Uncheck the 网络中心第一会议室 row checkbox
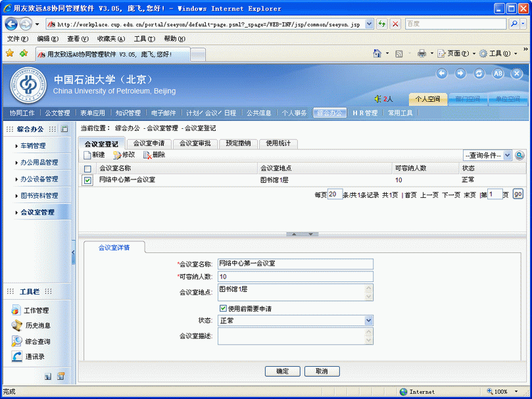The height and width of the screenshot is (399, 532). click(x=88, y=180)
